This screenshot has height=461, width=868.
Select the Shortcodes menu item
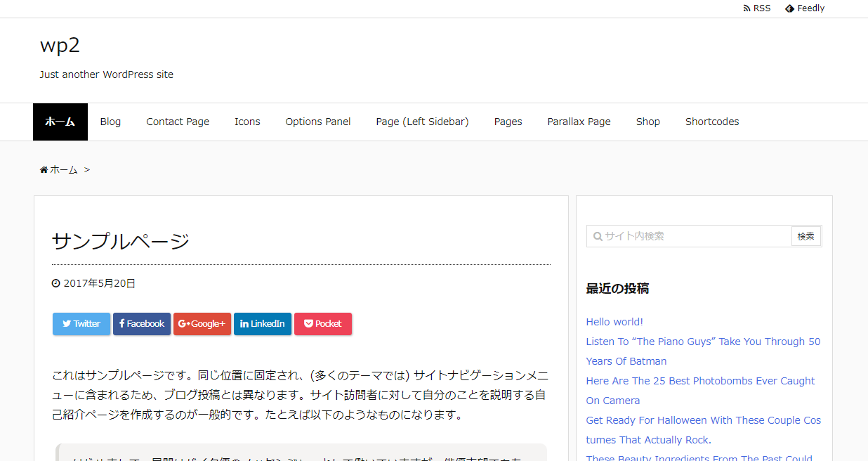tap(712, 122)
